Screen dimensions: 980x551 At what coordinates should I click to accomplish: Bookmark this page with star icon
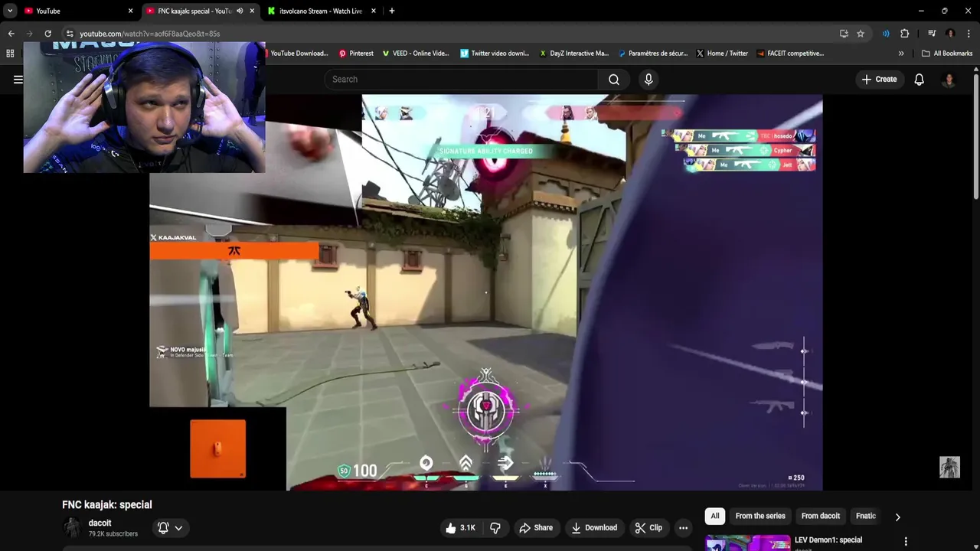point(861,34)
